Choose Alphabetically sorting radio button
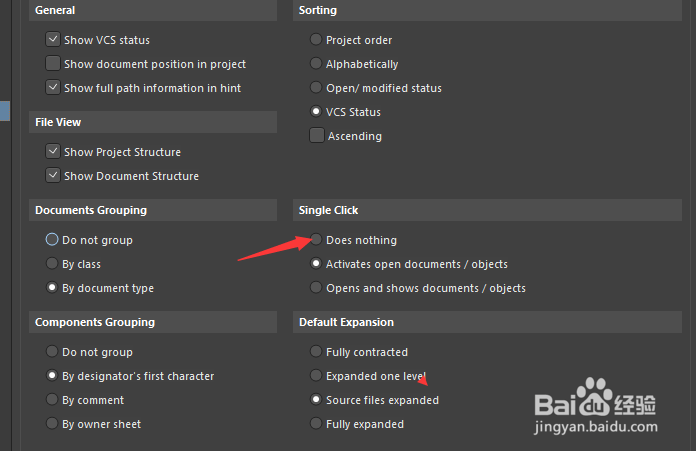 pyautogui.click(x=316, y=64)
